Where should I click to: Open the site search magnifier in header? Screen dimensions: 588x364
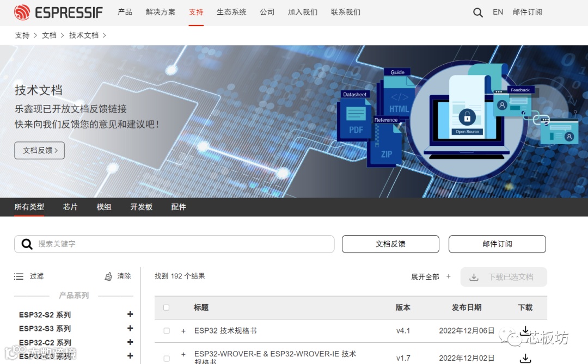[478, 13]
